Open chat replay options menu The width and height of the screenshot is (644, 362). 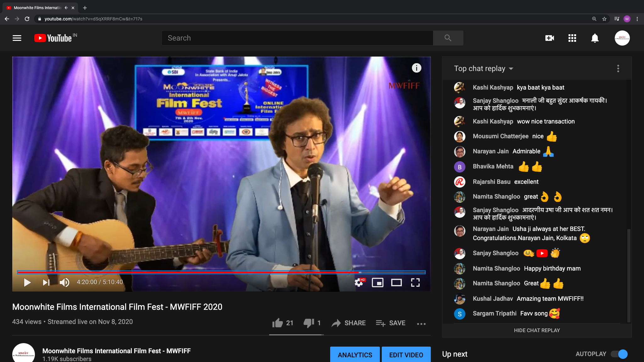(618, 69)
